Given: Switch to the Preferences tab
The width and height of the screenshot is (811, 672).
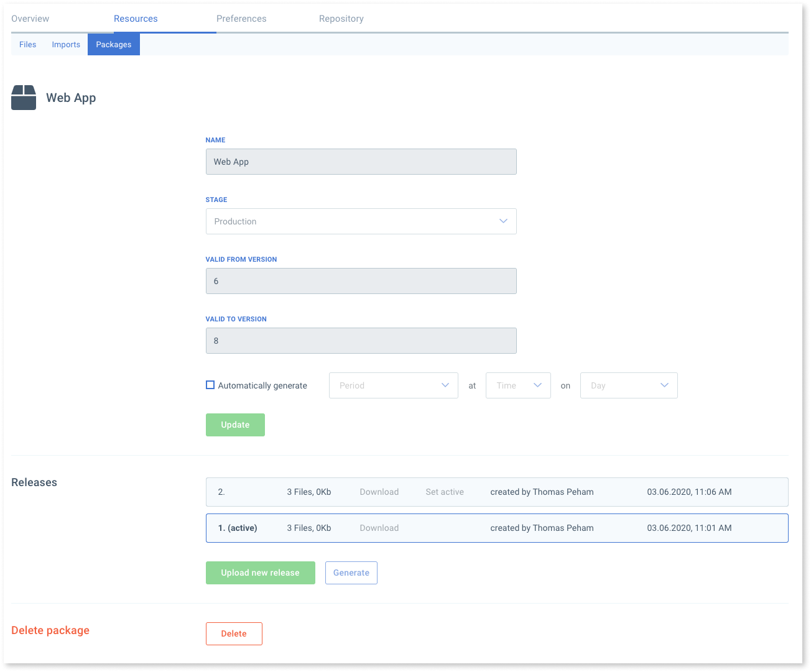Looking at the screenshot, I should (241, 19).
